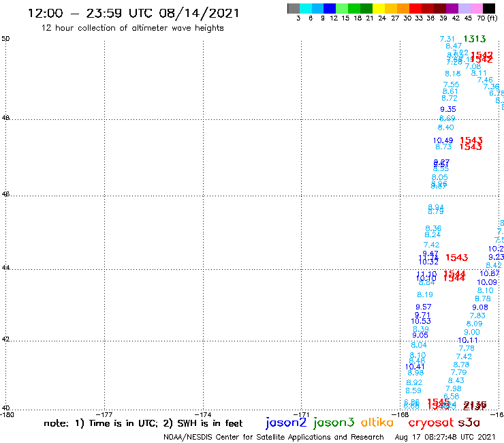504x443 pixels.
Task: Click the 'jason3' satellite legend label
Action: coord(334,423)
